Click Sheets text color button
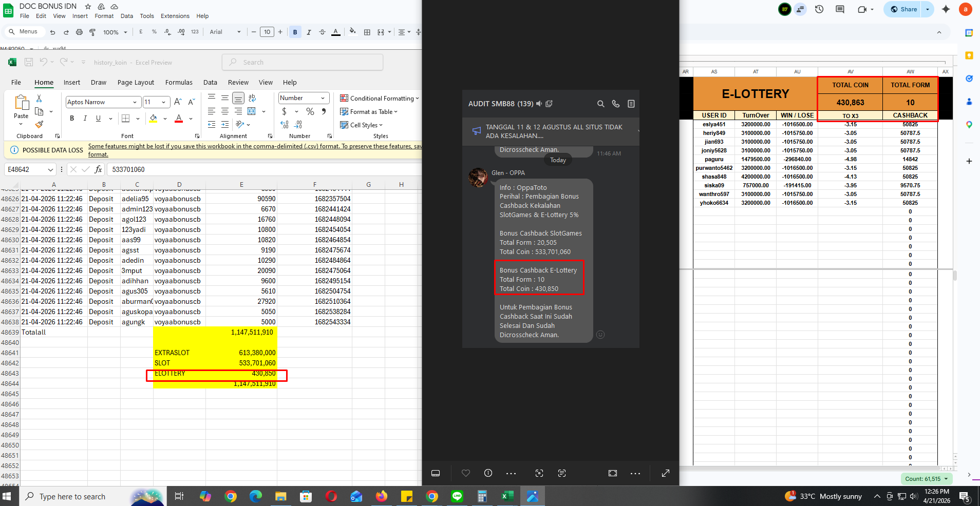 pos(335,32)
